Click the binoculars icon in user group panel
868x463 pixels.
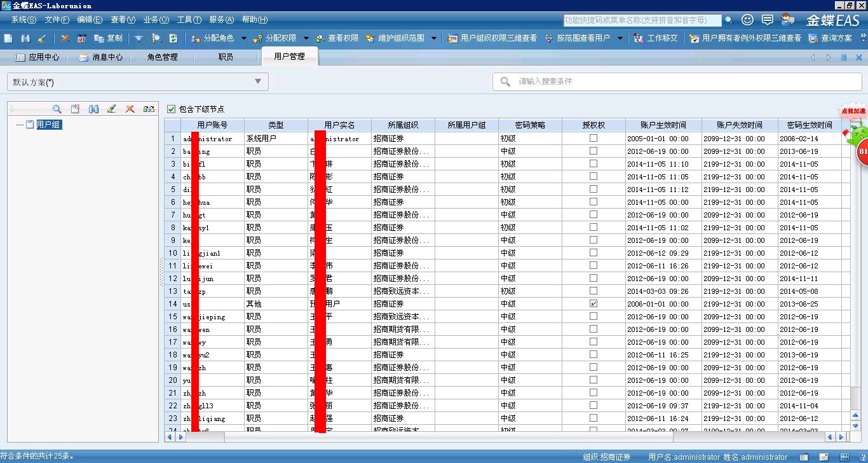pyautogui.click(x=93, y=109)
